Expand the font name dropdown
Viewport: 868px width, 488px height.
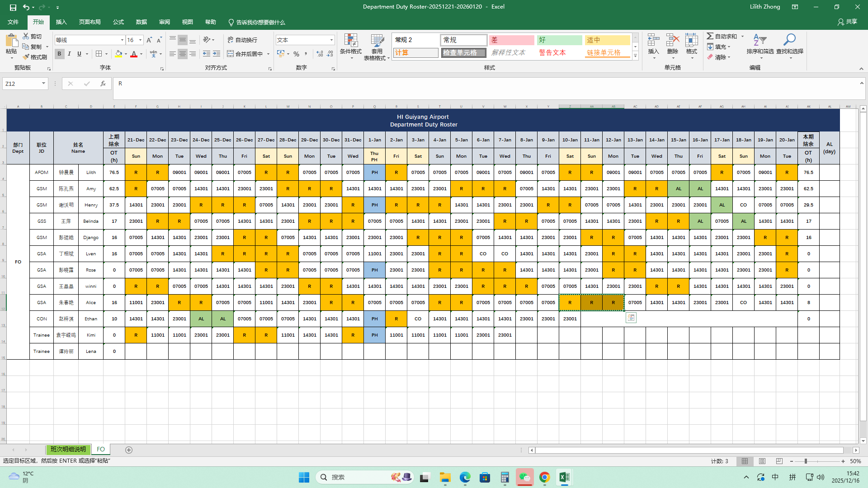[122, 40]
